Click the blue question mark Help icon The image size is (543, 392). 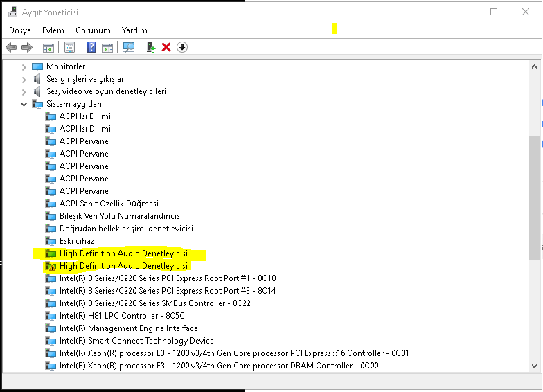tap(91, 47)
